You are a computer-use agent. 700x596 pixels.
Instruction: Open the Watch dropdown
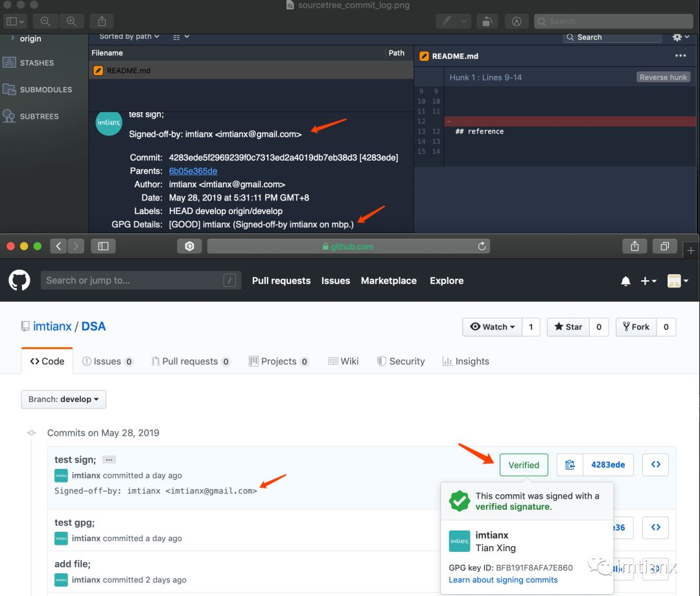(492, 327)
